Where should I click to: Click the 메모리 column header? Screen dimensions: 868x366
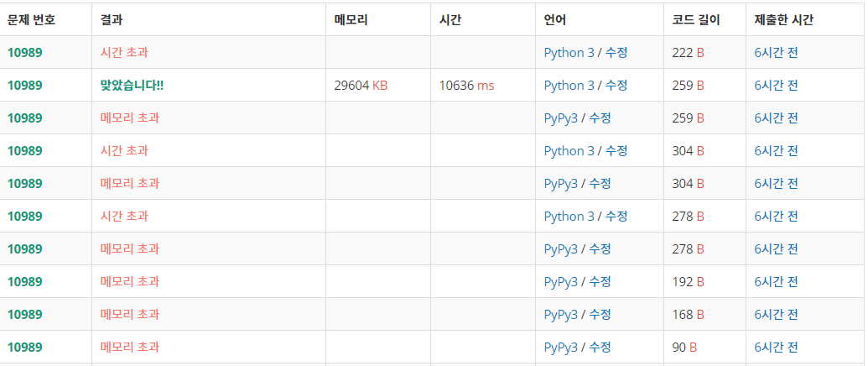click(x=351, y=20)
